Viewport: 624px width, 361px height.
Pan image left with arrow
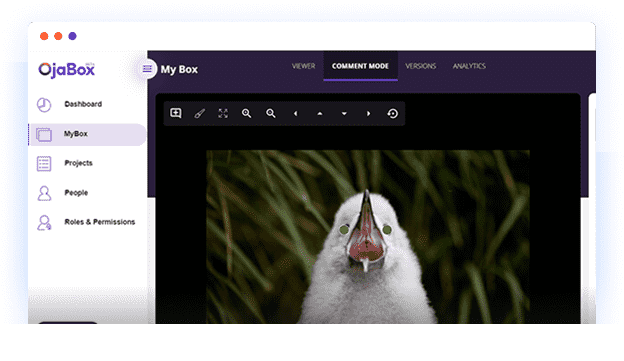[x=295, y=113]
